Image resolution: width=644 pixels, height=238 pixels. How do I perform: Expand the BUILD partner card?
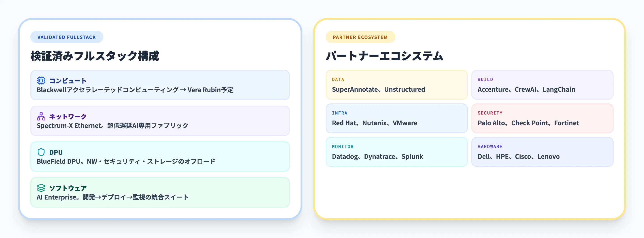pos(542,85)
